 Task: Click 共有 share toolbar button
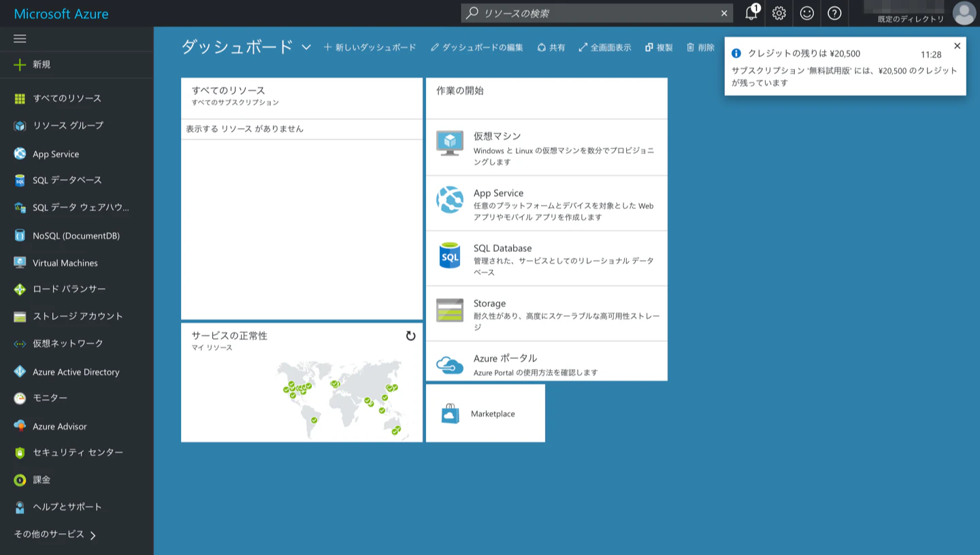tap(551, 47)
